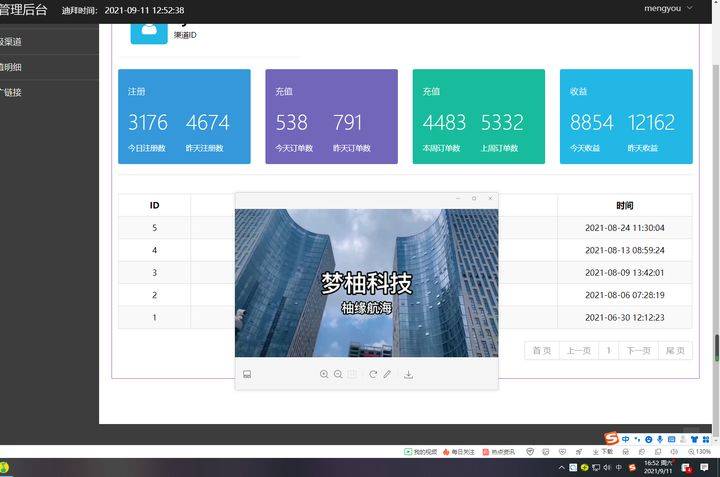Toggle system volume speaker icon in tray
This screenshot has height=477, width=720.
[607, 467]
